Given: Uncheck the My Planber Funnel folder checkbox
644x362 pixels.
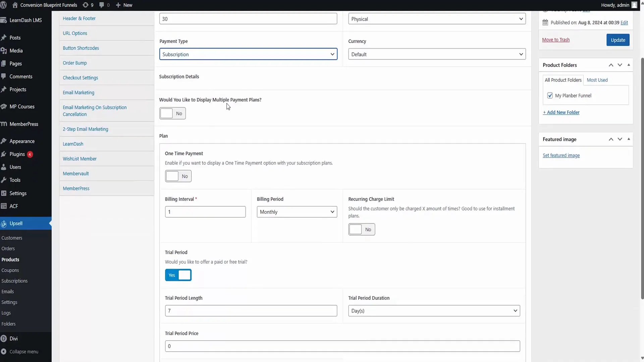Looking at the screenshot, I should coord(550,96).
